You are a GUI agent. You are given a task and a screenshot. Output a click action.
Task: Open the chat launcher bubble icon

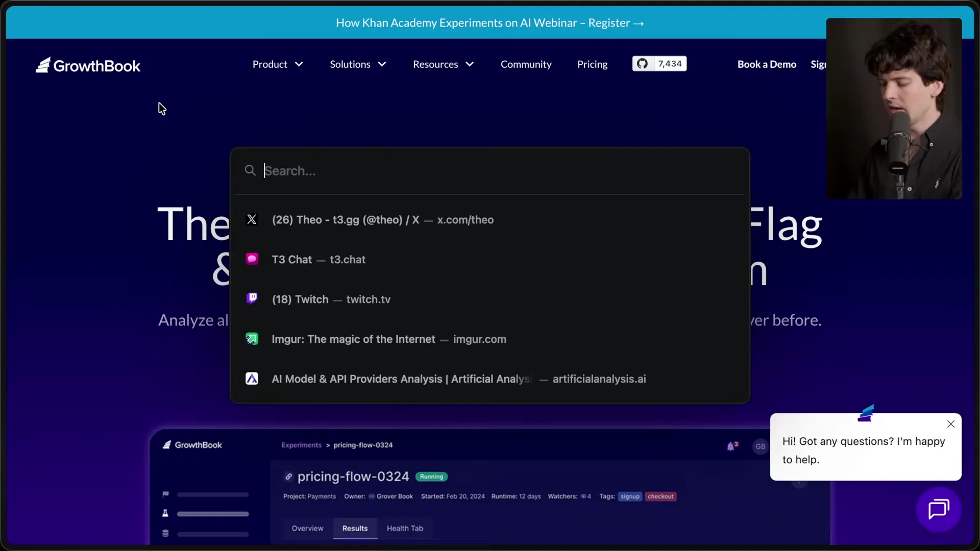(x=938, y=509)
